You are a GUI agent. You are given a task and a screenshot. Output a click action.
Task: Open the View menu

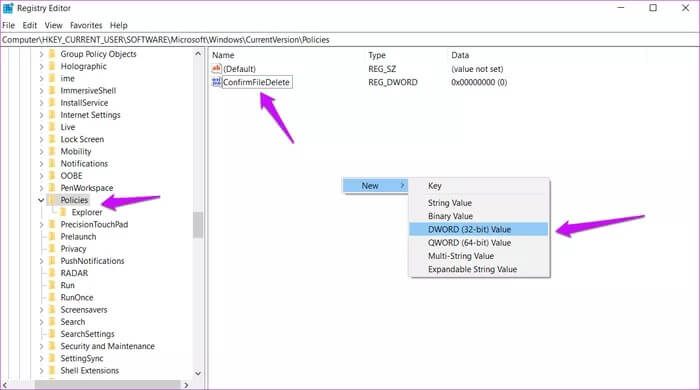pyautogui.click(x=54, y=25)
